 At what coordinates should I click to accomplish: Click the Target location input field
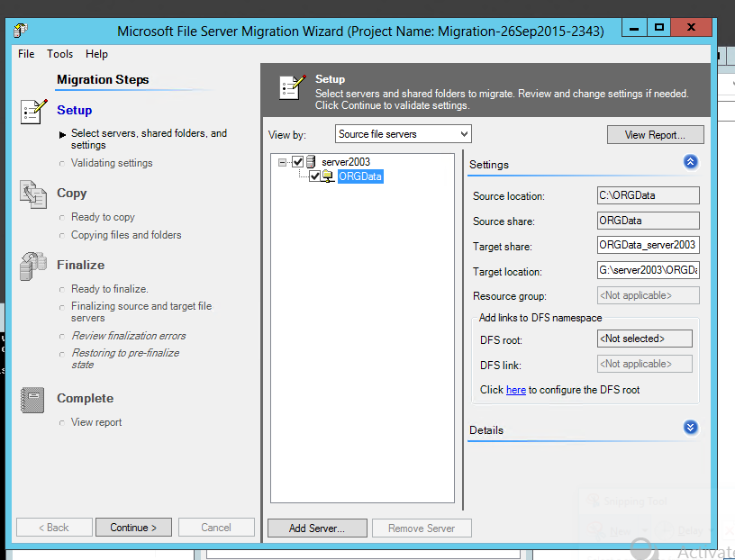point(649,270)
